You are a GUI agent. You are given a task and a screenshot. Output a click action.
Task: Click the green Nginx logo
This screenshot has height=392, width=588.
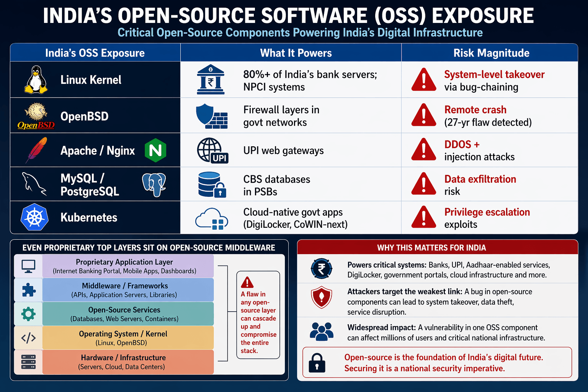pyautogui.click(x=155, y=150)
